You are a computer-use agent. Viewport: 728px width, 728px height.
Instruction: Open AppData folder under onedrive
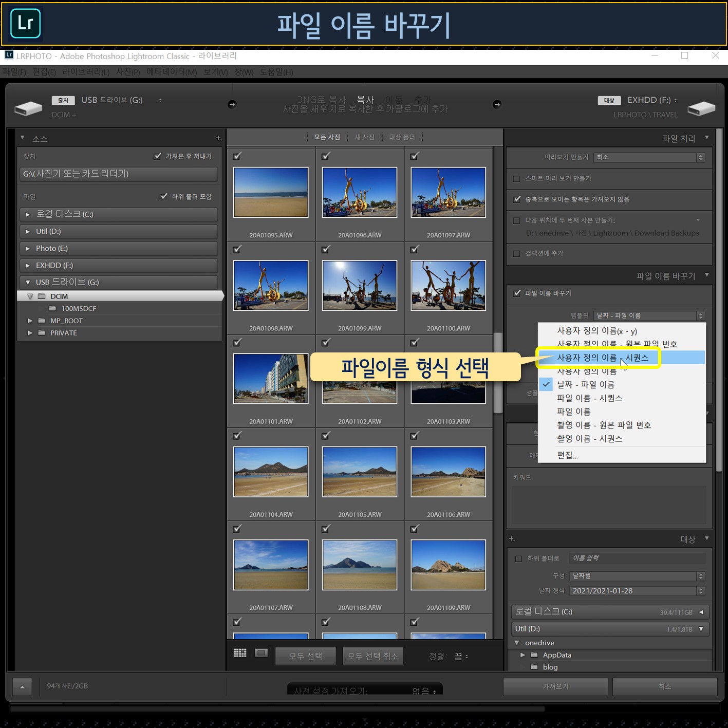(x=557, y=655)
